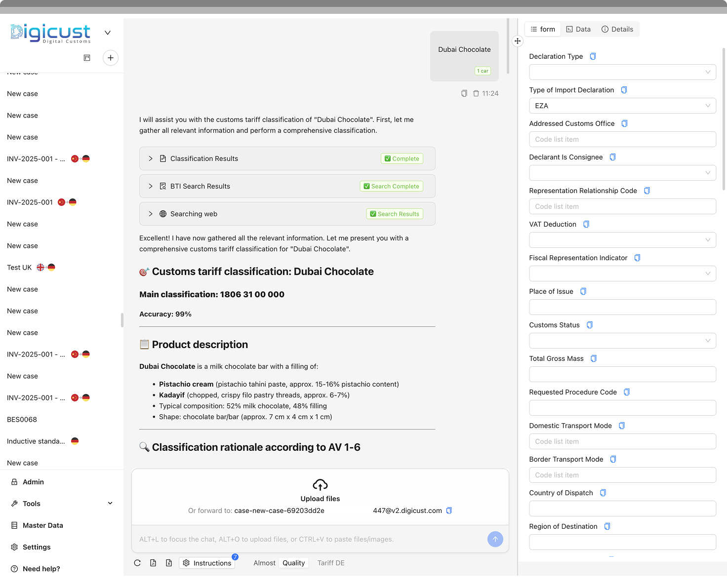Click the Excel export icon below chat
Image resolution: width=727 pixels, height=588 pixels.
169,563
